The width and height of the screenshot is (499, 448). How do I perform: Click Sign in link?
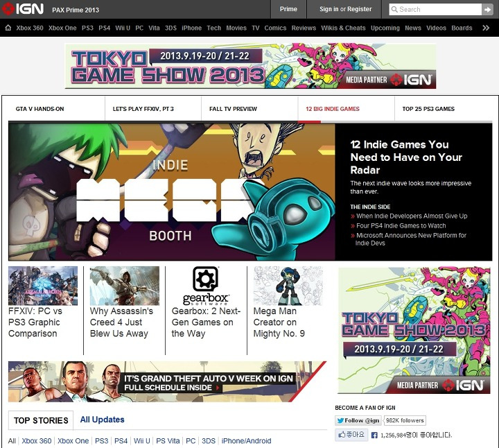[329, 9]
